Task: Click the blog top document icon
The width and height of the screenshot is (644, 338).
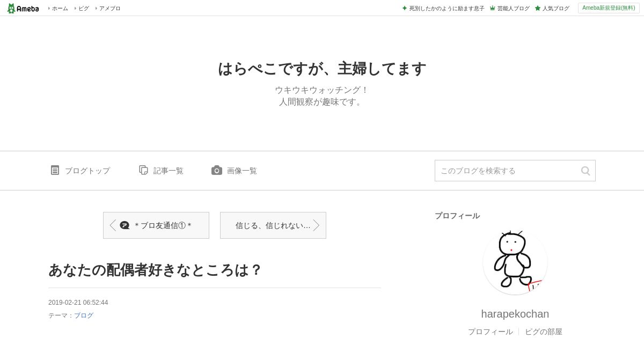Action: click(55, 170)
